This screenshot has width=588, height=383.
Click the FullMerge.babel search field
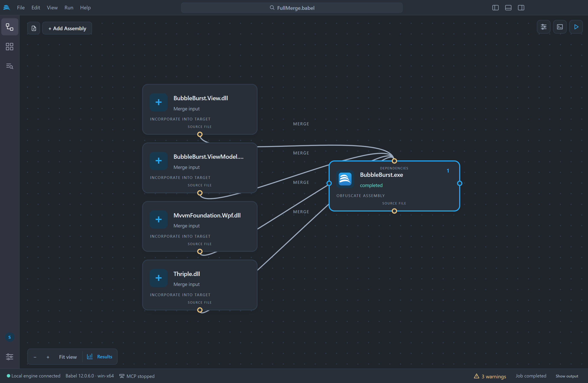pyautogui.click(x=291, y=8)
